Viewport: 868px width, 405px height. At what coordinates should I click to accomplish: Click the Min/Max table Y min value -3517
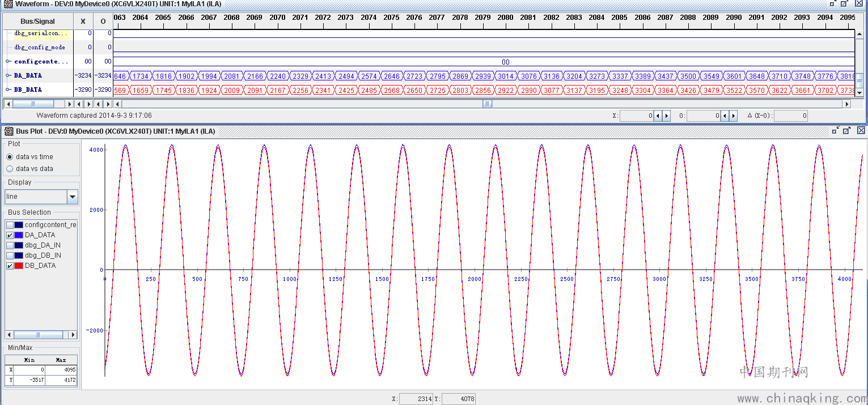point(29,380)
